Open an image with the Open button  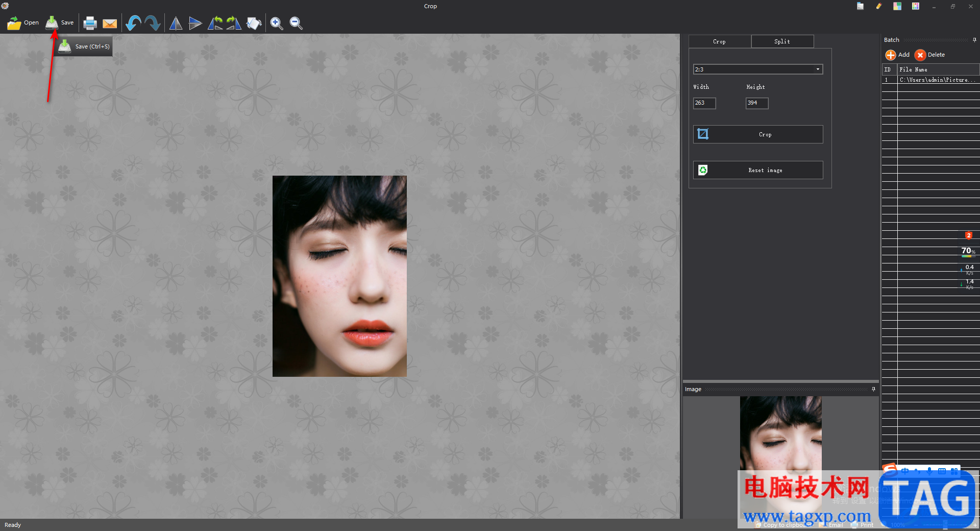(x=23, y=23)
